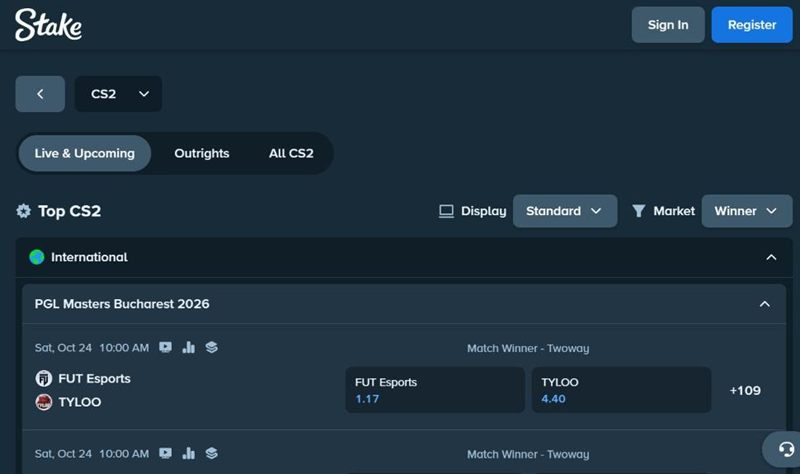Click the FUT Esports team logo
This screenshot has width=800, height=474.
tap(43, 379)
